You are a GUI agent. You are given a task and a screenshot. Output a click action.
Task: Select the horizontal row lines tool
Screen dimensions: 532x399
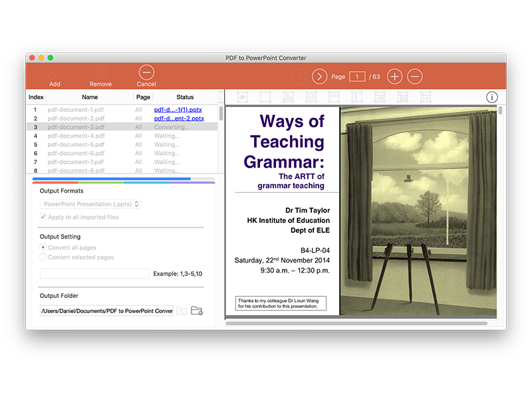coord(334,97)
